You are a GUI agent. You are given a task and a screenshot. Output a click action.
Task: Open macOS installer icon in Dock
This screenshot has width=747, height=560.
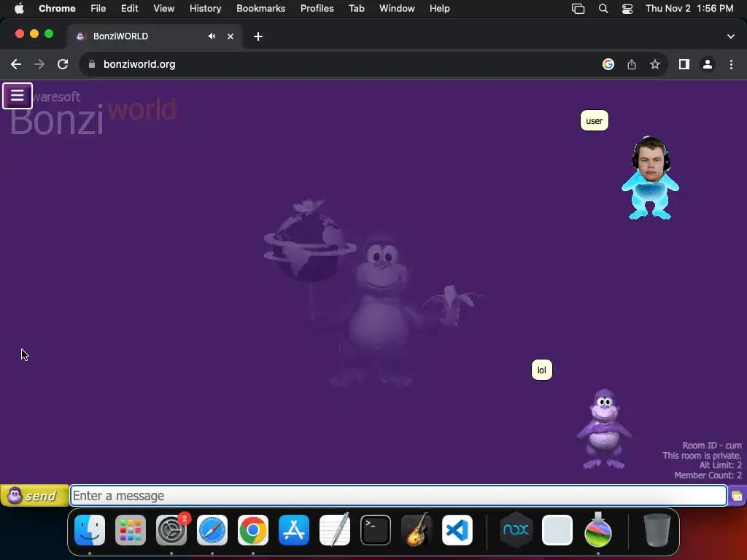pyautogui.click(x=598, y=530)
